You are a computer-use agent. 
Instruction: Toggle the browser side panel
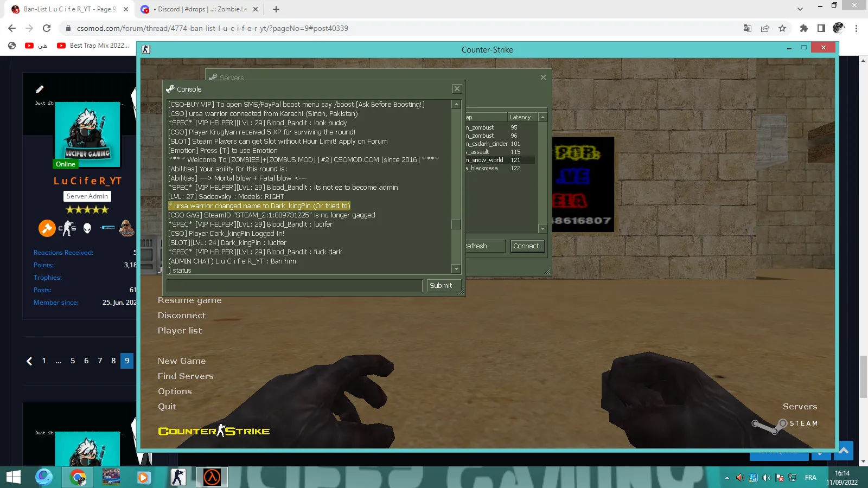[821, 28]
